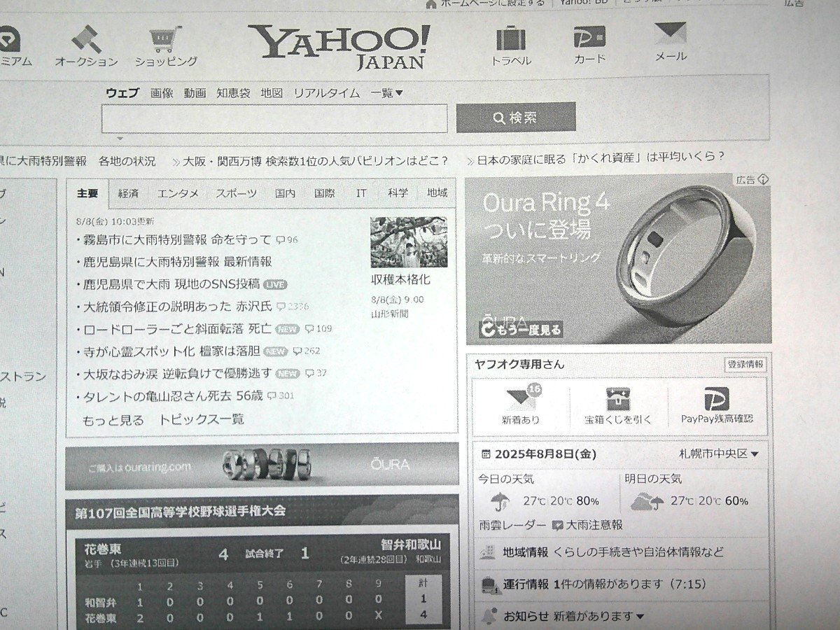Select the 主要 news tab
The image size is (840, 630).
tap(88, 193)
